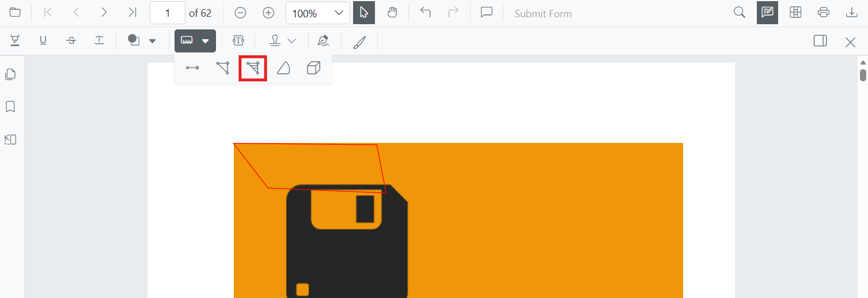Screen dimensions: 868x298
Task: Enable the text selection cursor mode
Action: click(364, 13)
